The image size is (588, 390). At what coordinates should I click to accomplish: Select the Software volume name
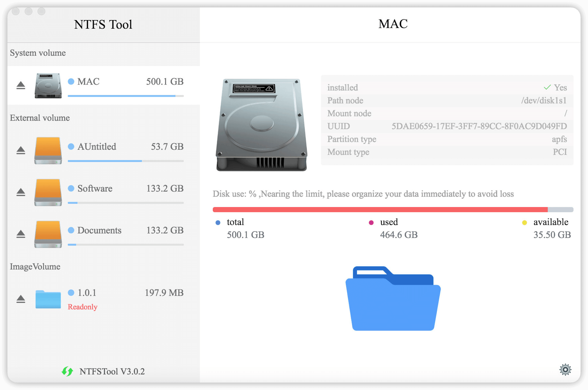(95, 188)
